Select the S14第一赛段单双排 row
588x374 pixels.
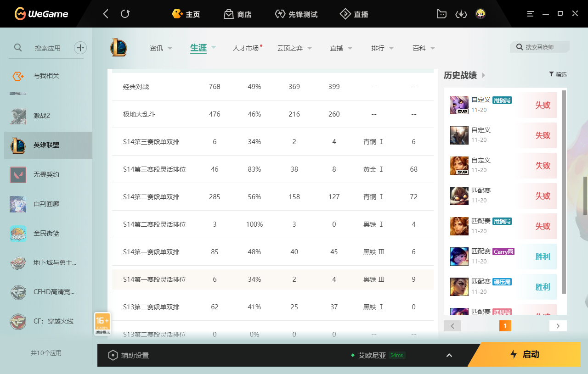[x=273, y=252]
